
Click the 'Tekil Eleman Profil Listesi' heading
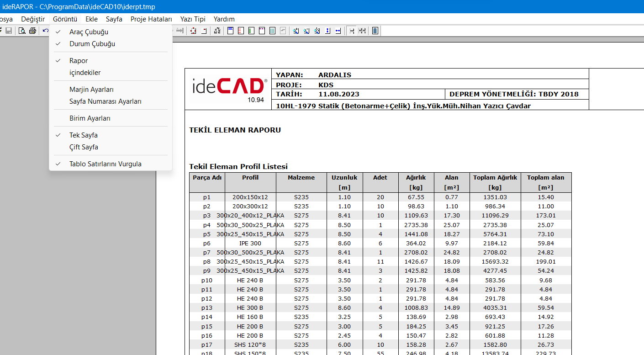(x=238, y=167)
